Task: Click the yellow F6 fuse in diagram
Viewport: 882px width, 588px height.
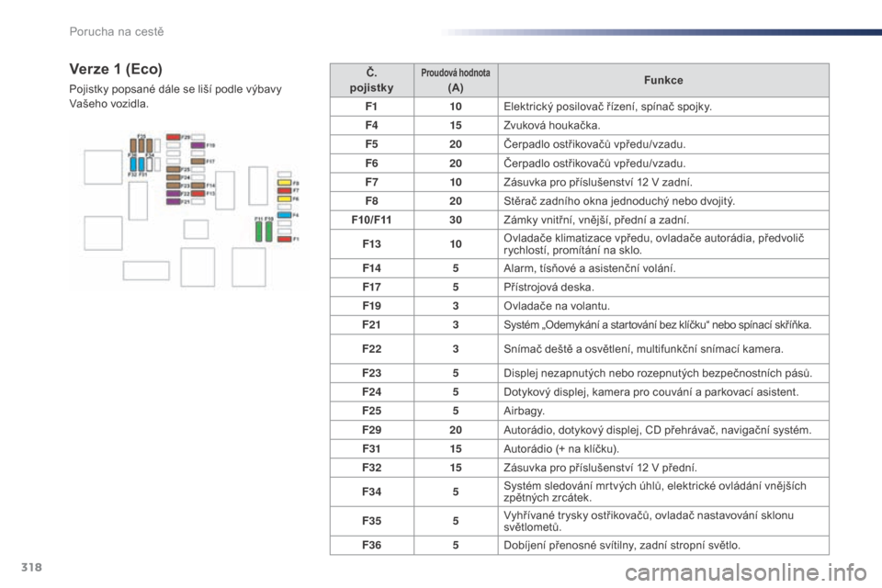Action: coord(284,198)
